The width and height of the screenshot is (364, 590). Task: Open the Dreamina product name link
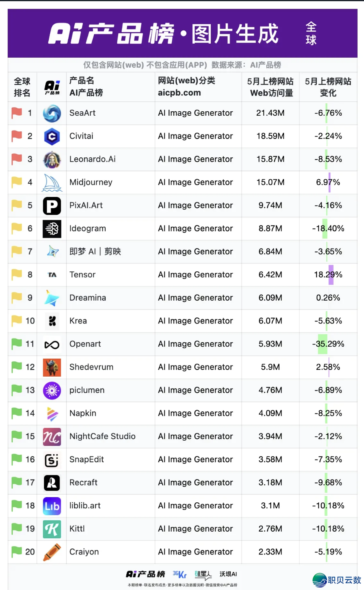(88, 298)
